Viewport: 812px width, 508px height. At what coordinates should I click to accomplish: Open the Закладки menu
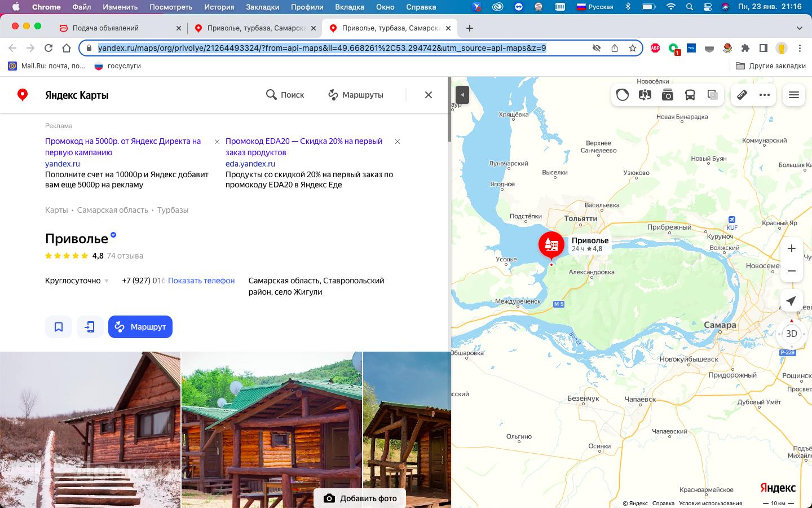(x=263, y=7)
